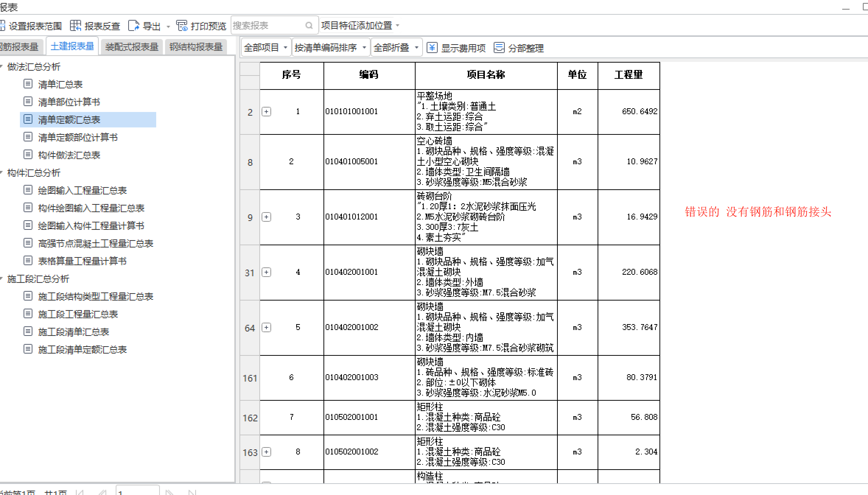The image size is (868, 495).
Task: Go to next page arrow
Action: tap(169, 492)
